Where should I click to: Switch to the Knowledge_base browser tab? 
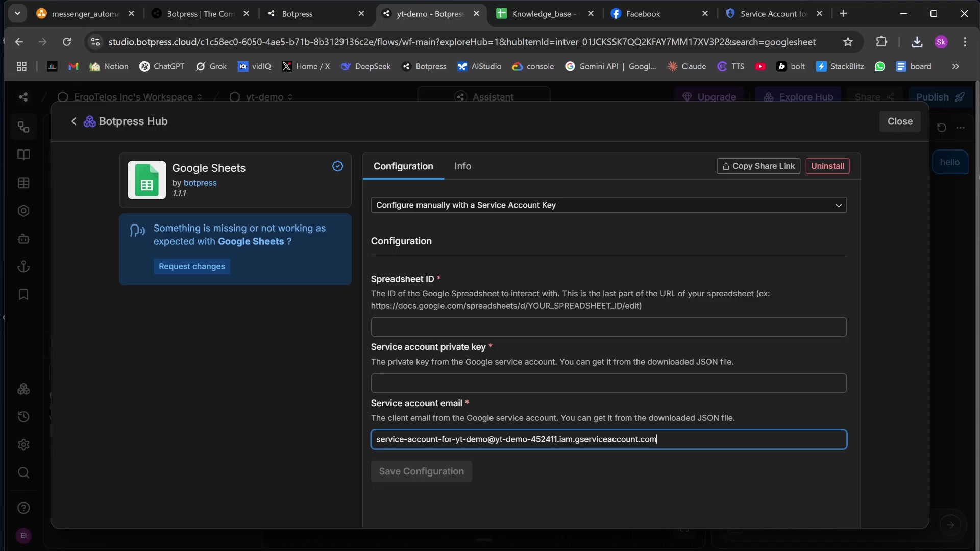point(544,14)
